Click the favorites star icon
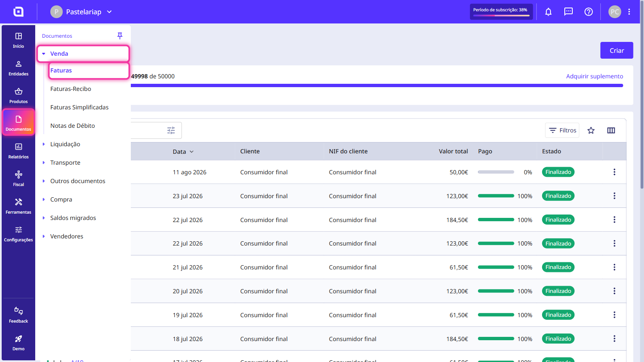The image size is (644, 362). (591, 130)
